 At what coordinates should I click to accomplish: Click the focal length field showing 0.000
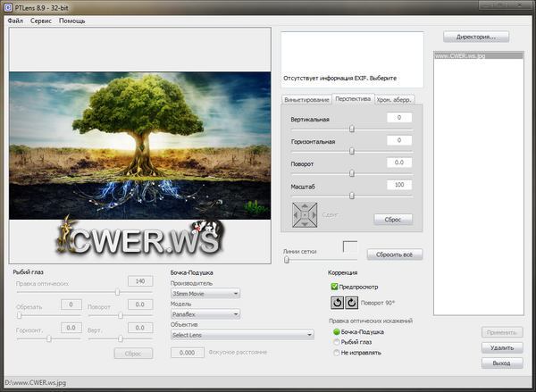(x=188, y=353)
